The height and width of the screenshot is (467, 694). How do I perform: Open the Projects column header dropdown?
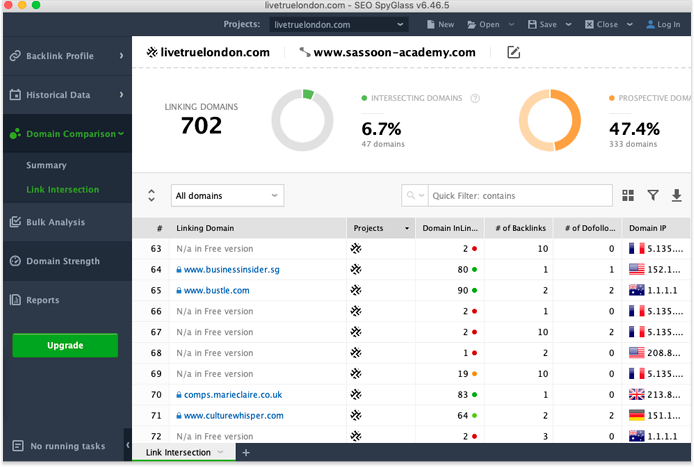[407, 228]
